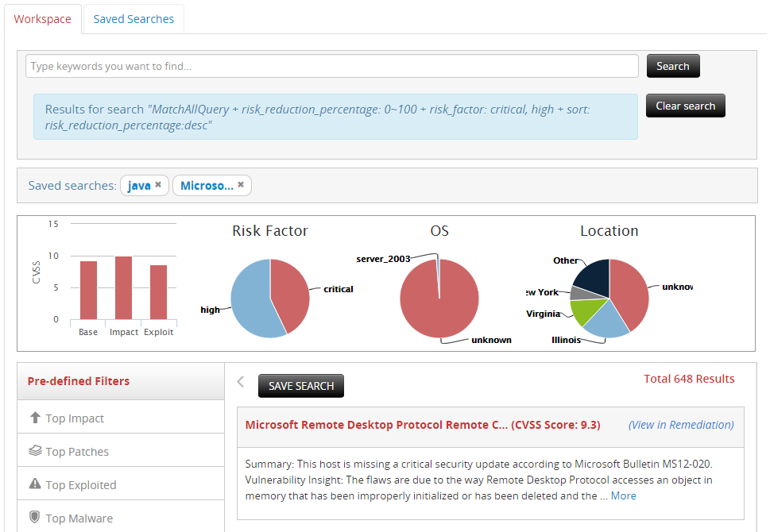Click the Top Malware shield icon
The height and width of the screenshot is (532, 770).
pos(34,517)
